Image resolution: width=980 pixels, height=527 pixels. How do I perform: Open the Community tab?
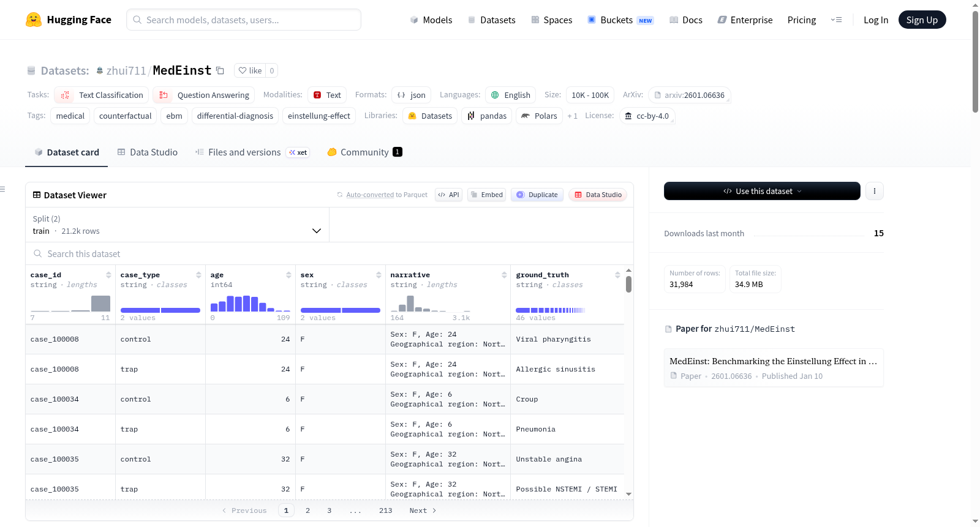pos(364,152)
